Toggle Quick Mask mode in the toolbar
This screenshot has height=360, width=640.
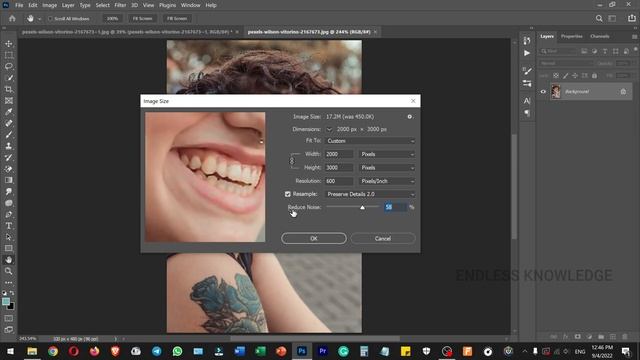coord(9,318)
